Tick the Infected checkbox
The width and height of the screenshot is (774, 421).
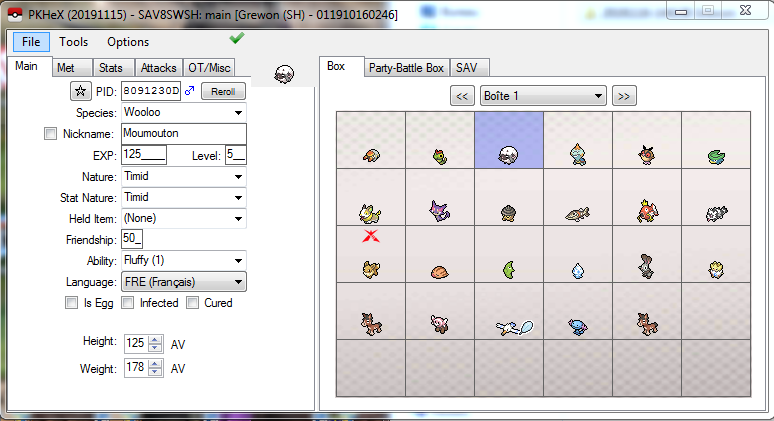tap(127, 303)
